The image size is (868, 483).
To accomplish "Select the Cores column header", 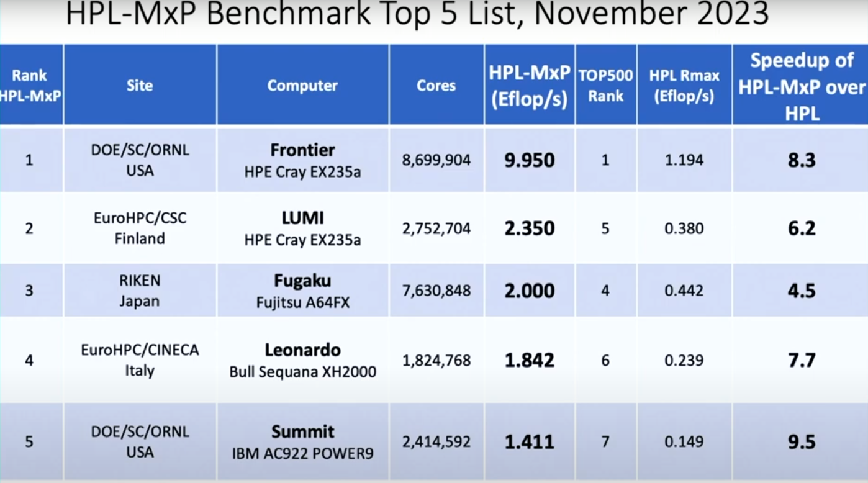I will pos(436,85).
